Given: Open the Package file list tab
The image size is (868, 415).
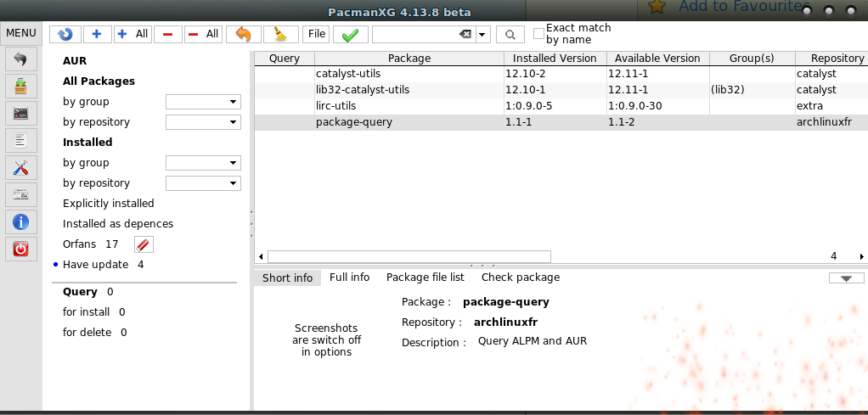Looking at the screenshot, I should [x=425, y=278].
